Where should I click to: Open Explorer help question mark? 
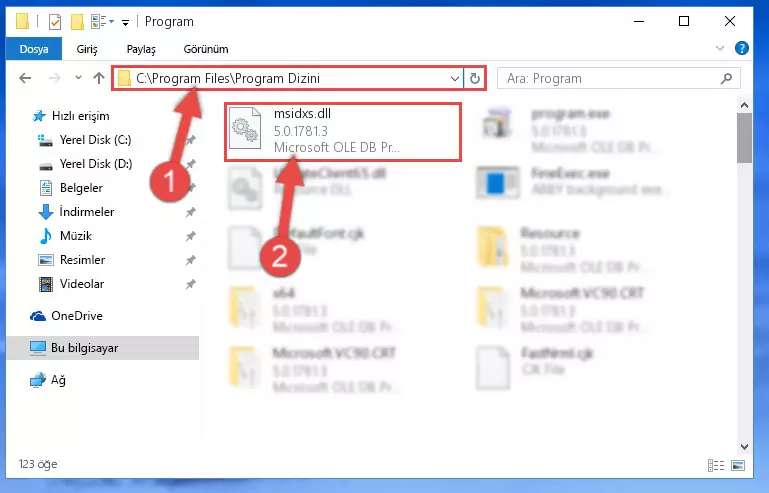click(x=742, y=48)
